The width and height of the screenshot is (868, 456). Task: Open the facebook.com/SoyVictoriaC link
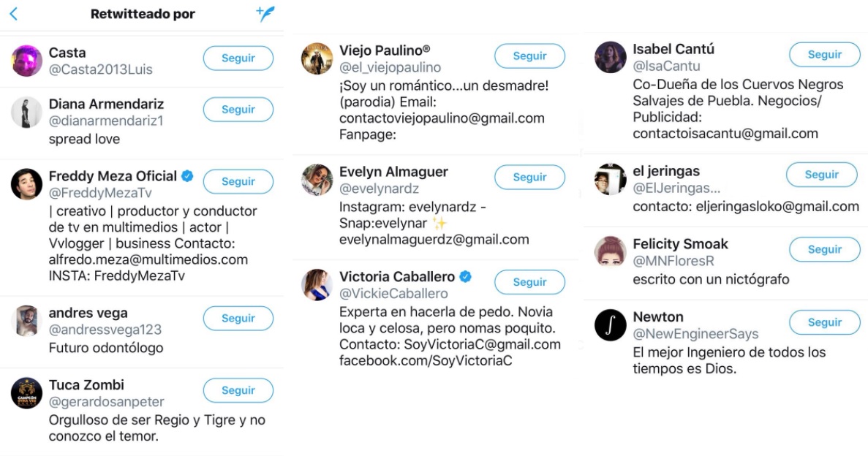point(426,361)
